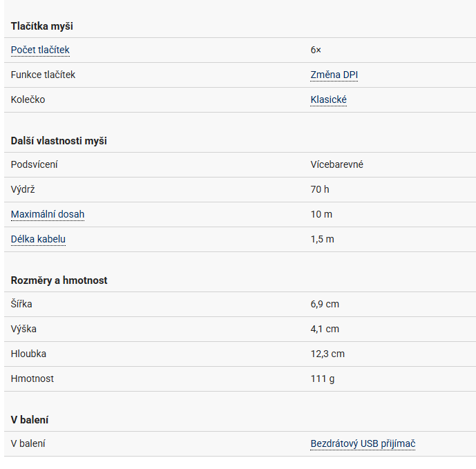This screenshot has width=476, height=469.
Task: Click the "Podsvícení" row label
Action: 35,164
